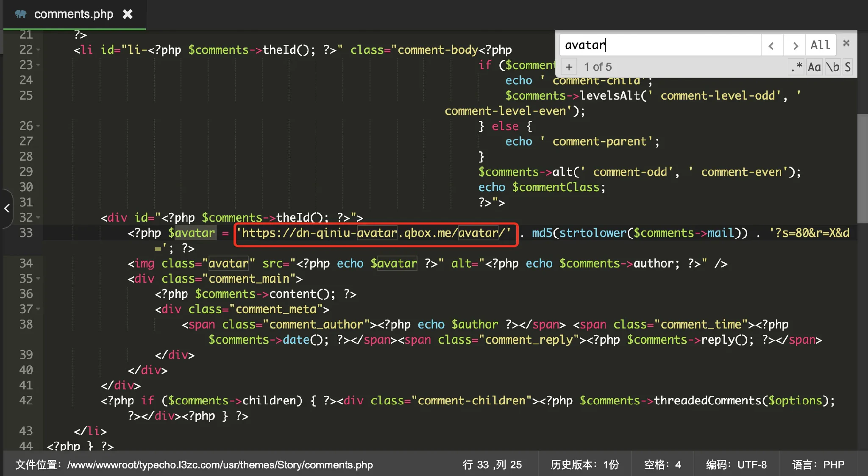Screen dimensions: 868x476
Task: Open the language PHP selector in status bar
Action: [818, 465]
